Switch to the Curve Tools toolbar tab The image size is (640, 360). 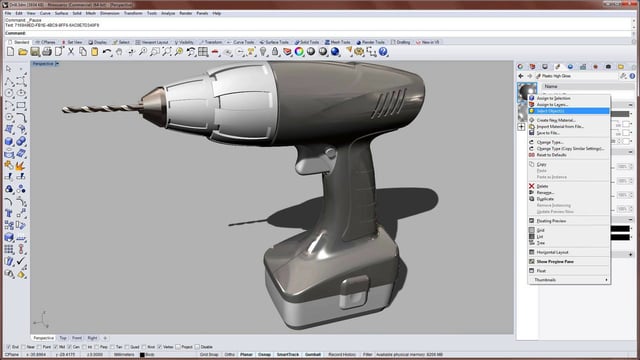tap(241, 42)
